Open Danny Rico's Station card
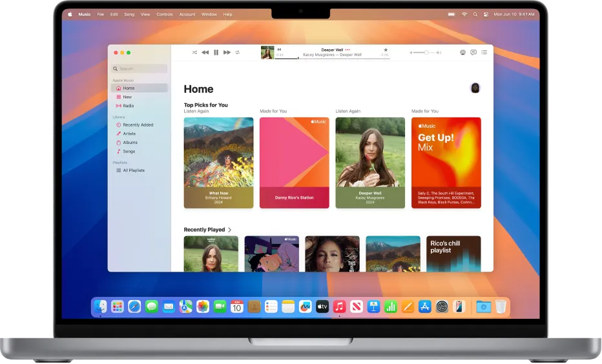The height and width of the screenshot is (364, 602). 295,163
